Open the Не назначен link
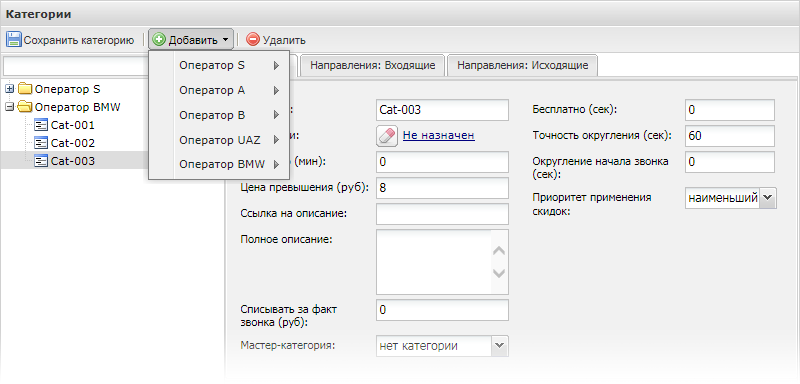Image resolution: width=800 pixels, height=384 pixels. (439, 135)
